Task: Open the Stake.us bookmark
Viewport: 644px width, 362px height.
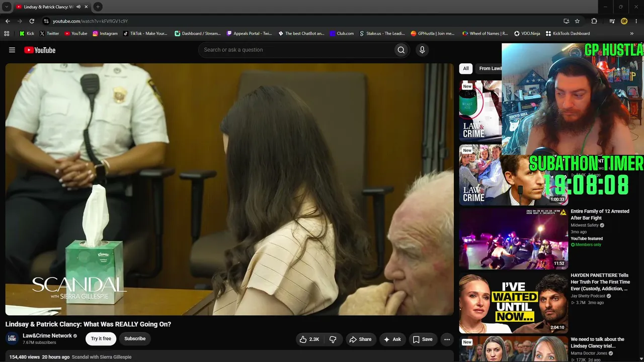Action: coord(382,34)
